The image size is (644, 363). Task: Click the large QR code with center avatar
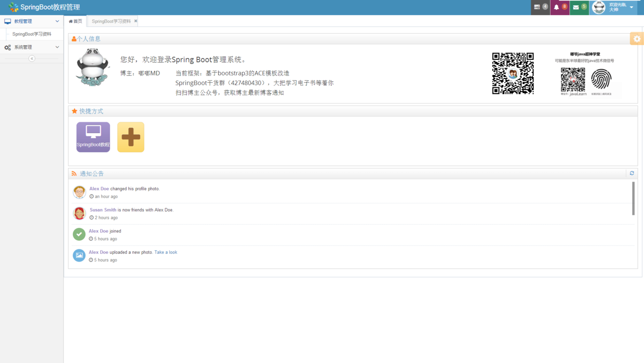pyautogui.click(x=513, y=73)
